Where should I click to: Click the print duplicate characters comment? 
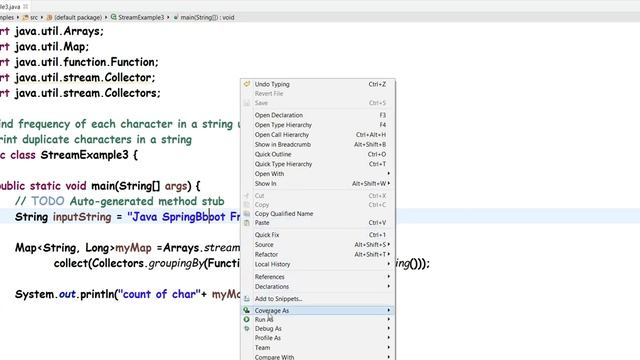point(96,140)
